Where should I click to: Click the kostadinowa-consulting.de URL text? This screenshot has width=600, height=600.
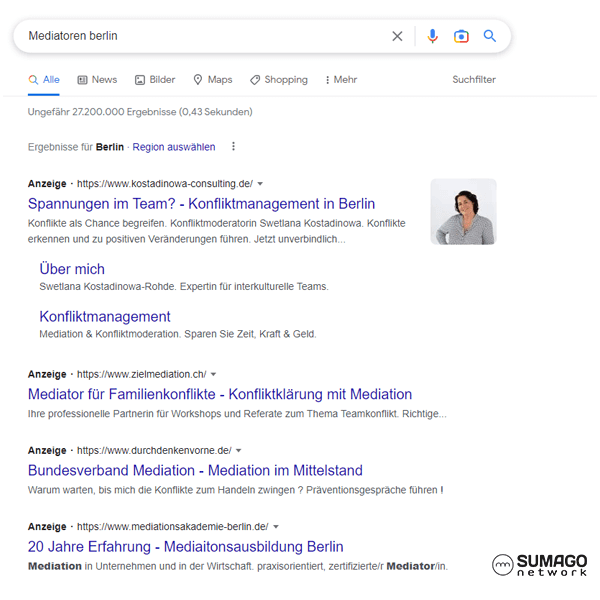pyautogui.click(x=165, y=184)
